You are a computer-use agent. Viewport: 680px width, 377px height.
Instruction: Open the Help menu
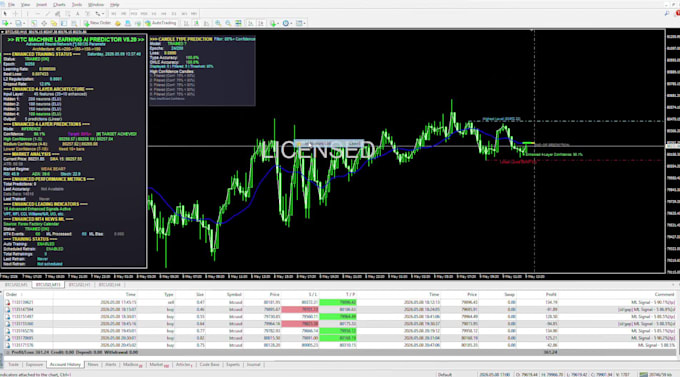(114, 4)
